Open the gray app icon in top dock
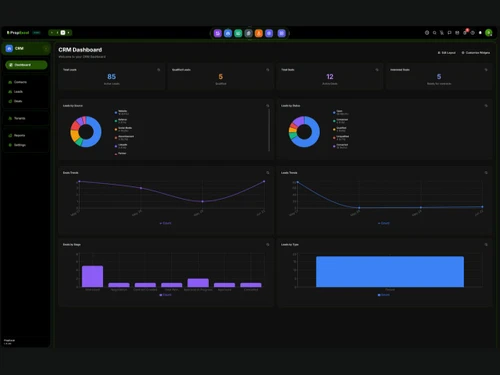500x375 pixels. (248, 33)
